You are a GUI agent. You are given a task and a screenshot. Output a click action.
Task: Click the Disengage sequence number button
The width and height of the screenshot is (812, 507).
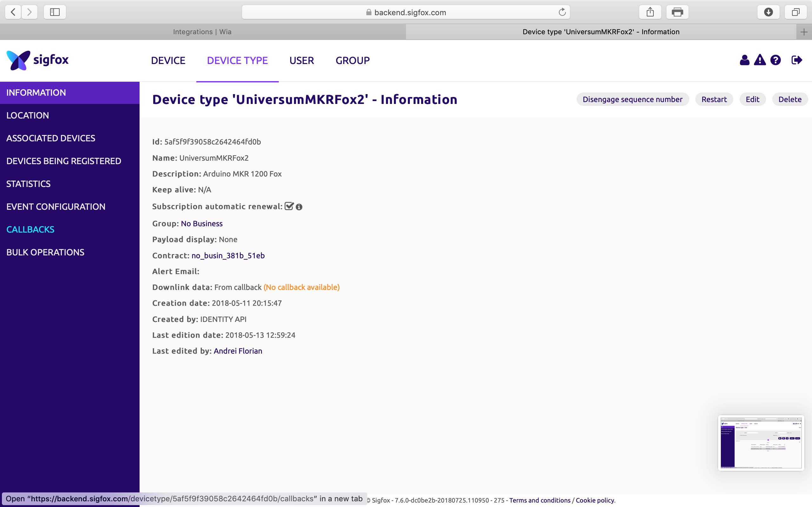(632, 99)
